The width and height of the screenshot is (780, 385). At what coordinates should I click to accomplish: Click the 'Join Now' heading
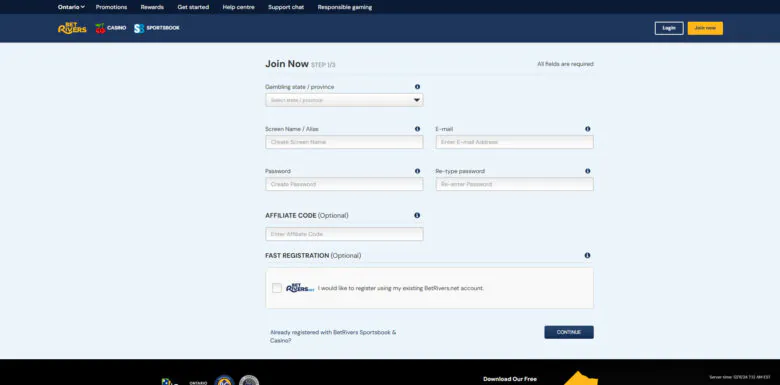[287, 64]
